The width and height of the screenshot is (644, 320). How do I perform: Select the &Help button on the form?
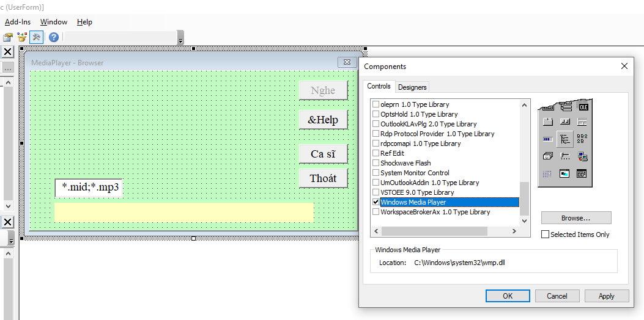click(x=324, y=120)
